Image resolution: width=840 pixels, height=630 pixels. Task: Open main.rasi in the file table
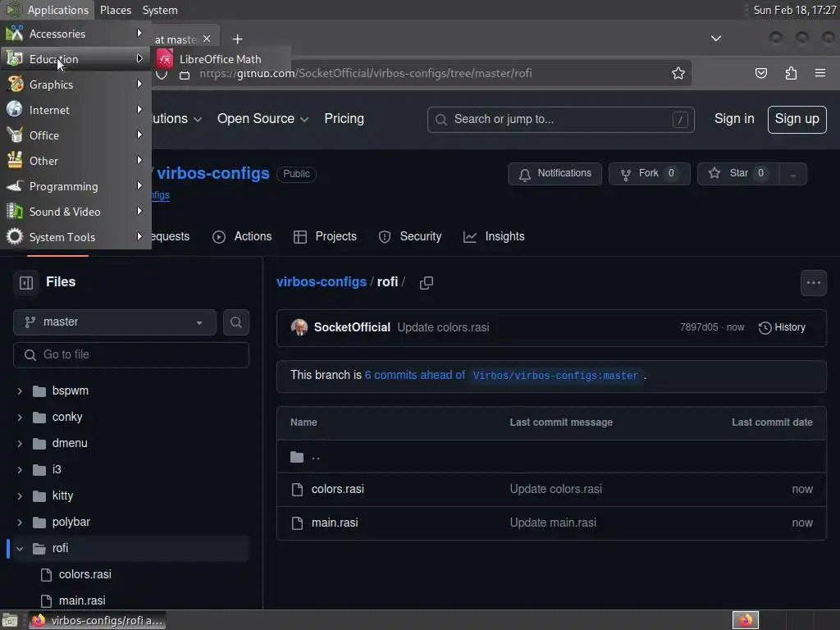pyautogui.click(x=335, y=523)
